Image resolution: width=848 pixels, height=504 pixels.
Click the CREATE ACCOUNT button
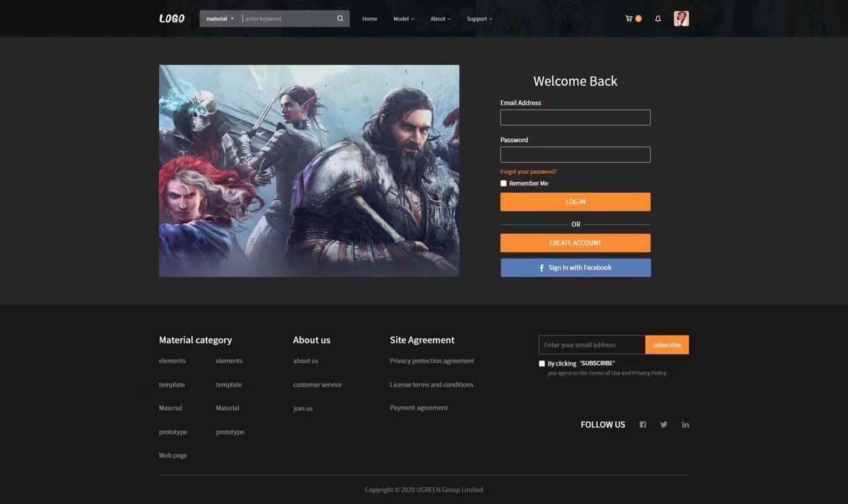click(576, 243)
